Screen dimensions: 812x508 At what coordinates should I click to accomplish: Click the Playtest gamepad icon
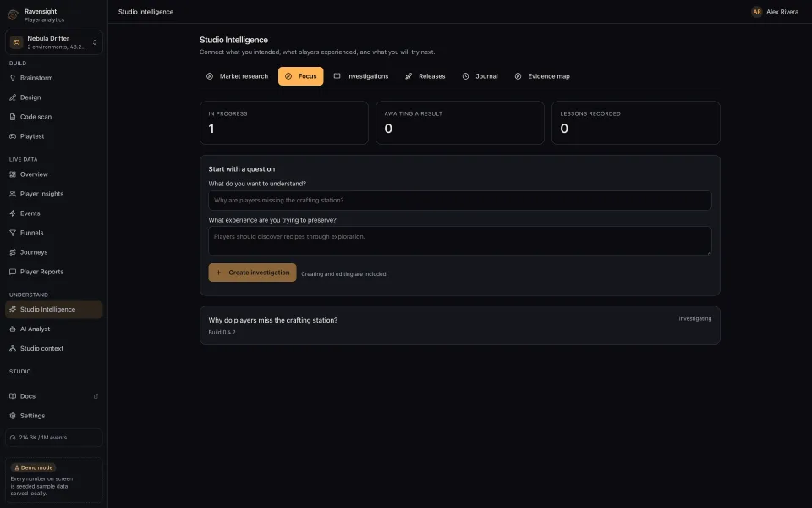pos(13,136)
